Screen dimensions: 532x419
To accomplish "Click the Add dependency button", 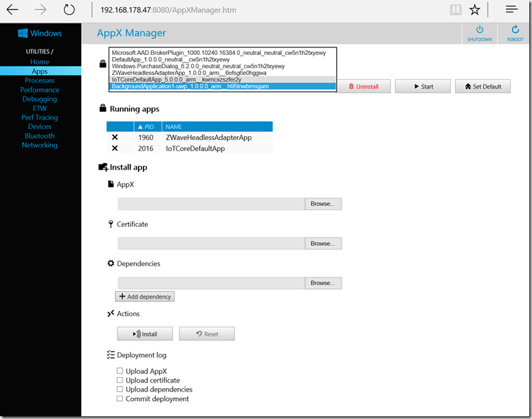I will point(145,297).
